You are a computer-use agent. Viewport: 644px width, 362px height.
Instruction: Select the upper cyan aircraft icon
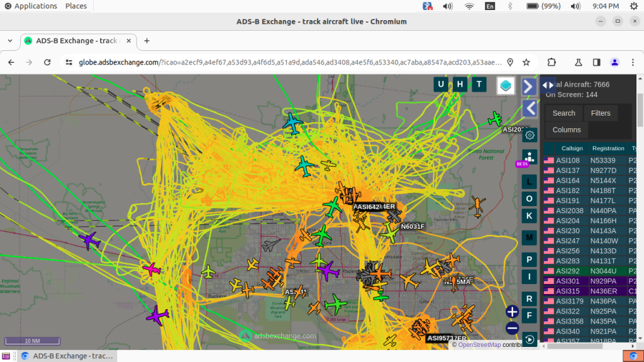click(292, 123)
